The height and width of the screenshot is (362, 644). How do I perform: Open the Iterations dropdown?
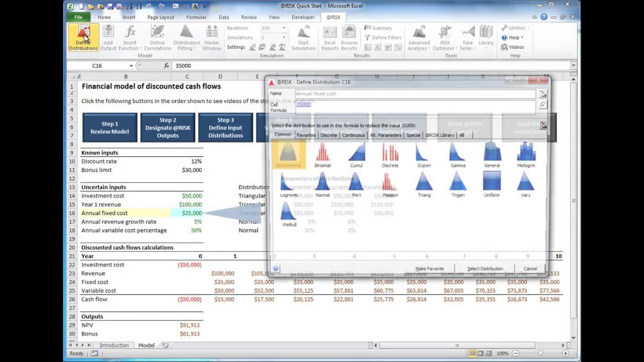coord(284,28)
